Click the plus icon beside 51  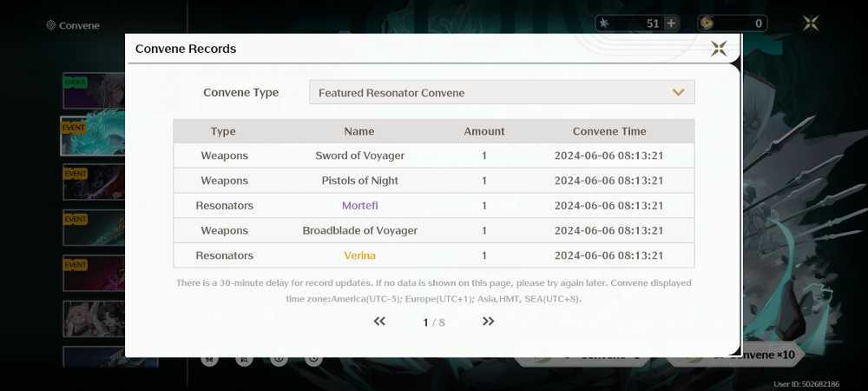[x=671, y=23]
